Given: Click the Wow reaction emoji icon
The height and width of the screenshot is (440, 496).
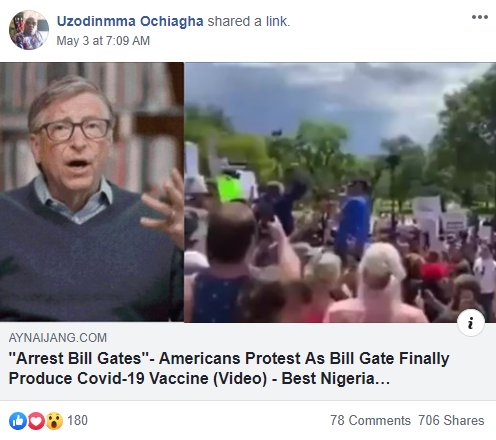Looking at the screenshot, I should (54, 421).
